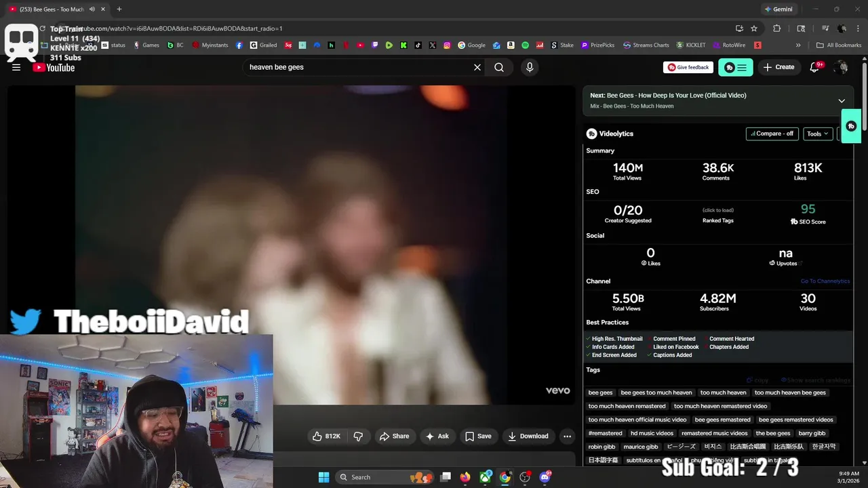The image size is (868, 488).
Task: Copy tags with the copy link
Action: click(758, 380)
